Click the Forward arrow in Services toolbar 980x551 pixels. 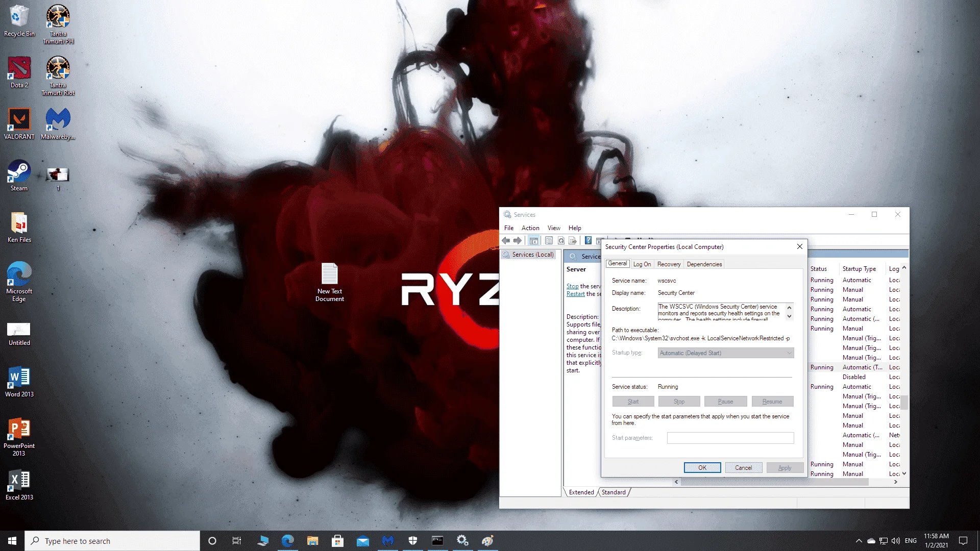click(x=518, y=241)
